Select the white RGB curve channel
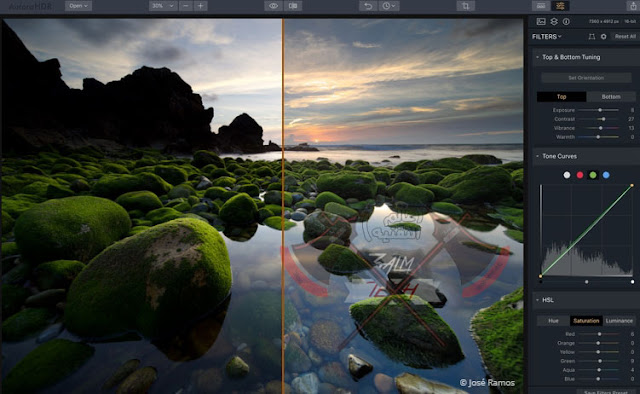Image resolution: width=640 pixels, height=394 pixels. (567, 175)
